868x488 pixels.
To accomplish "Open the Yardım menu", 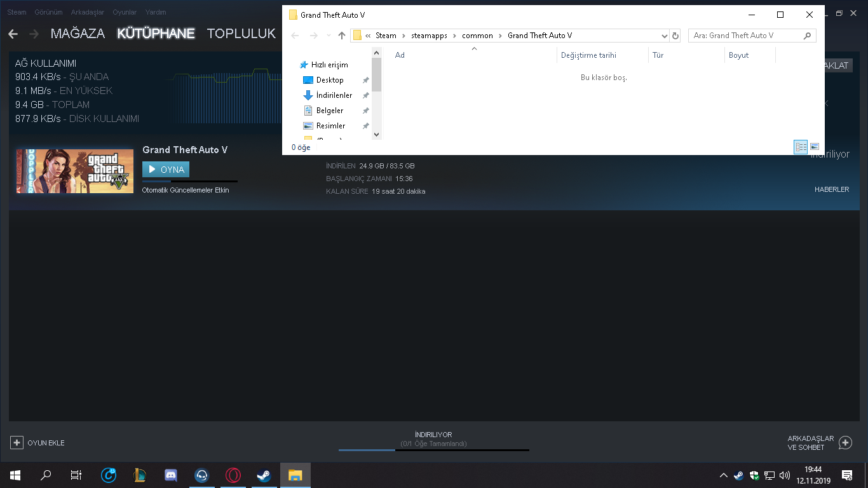I will pyautogui.click(x=155, y=12).
